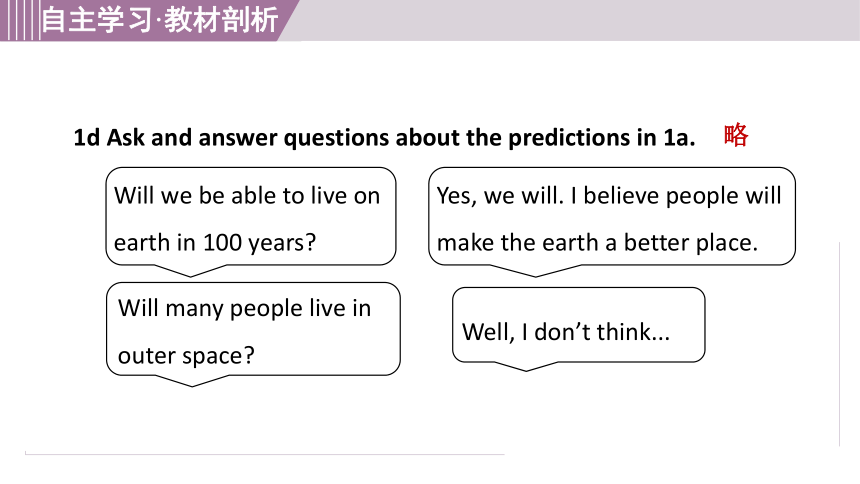This screenshot has height=484, width=860.
Task: Select the 'Will many people live in' bubble
Action: click(x=253, y=329)
